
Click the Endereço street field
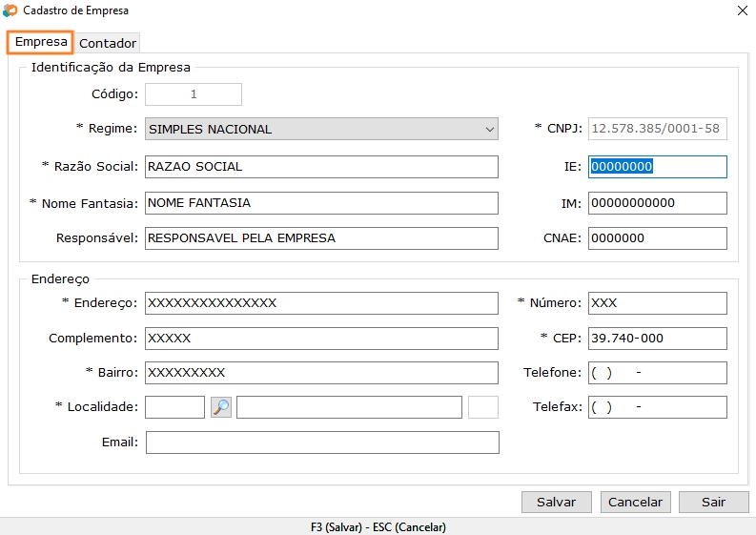click(x=321, y=303)
